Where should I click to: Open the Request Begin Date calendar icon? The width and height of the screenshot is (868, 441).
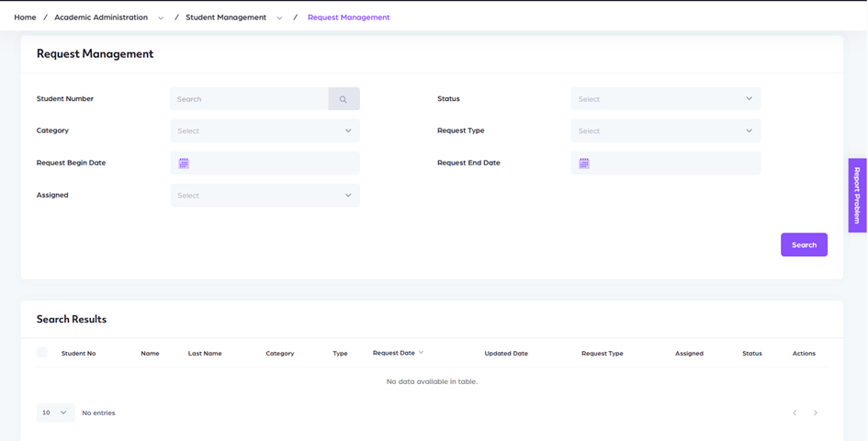click(x=184, y=164)
